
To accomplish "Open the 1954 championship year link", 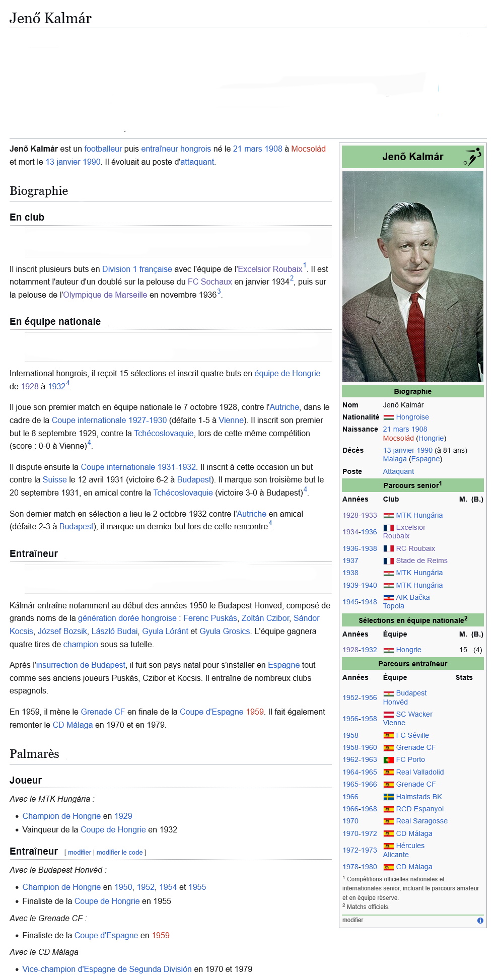I will pos(168,887).
